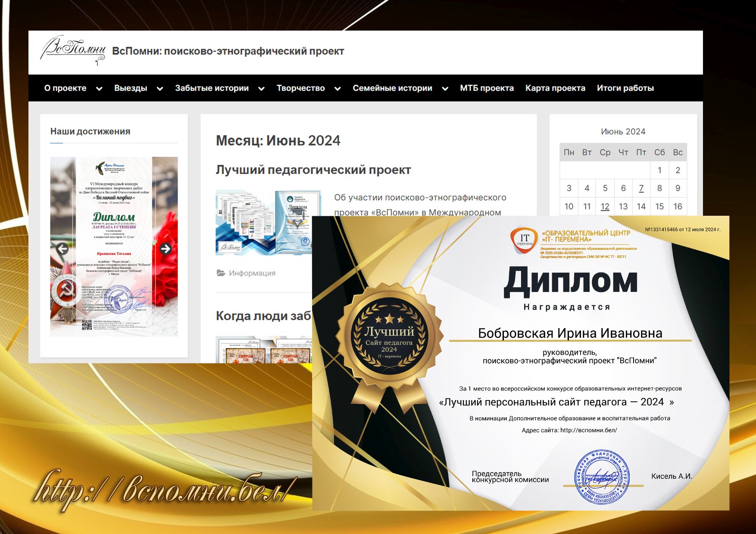Screen dimensions: 756x534
Task: Select June 12 in the calendar
Action: click(x=605, y=206)
